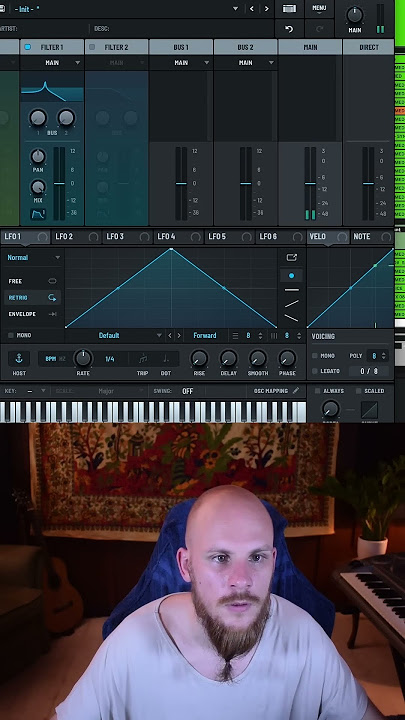Go to the previous preset arrow

252,8
